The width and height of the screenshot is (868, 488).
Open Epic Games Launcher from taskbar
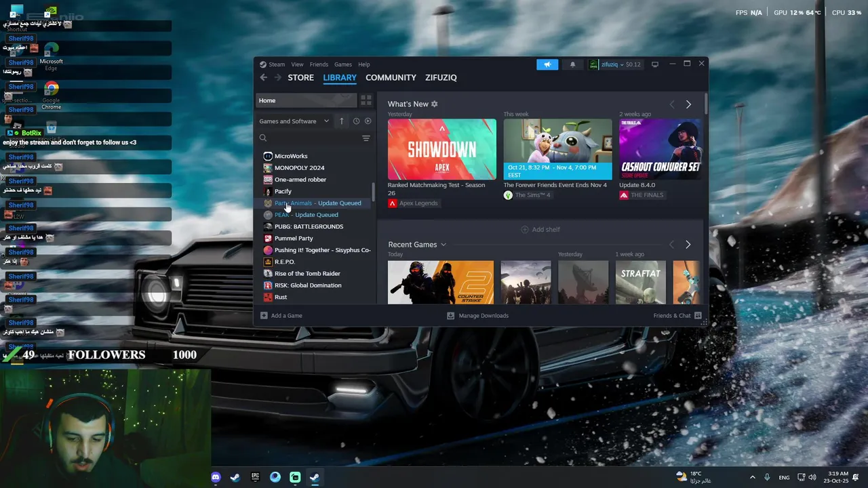pos(255,477)
